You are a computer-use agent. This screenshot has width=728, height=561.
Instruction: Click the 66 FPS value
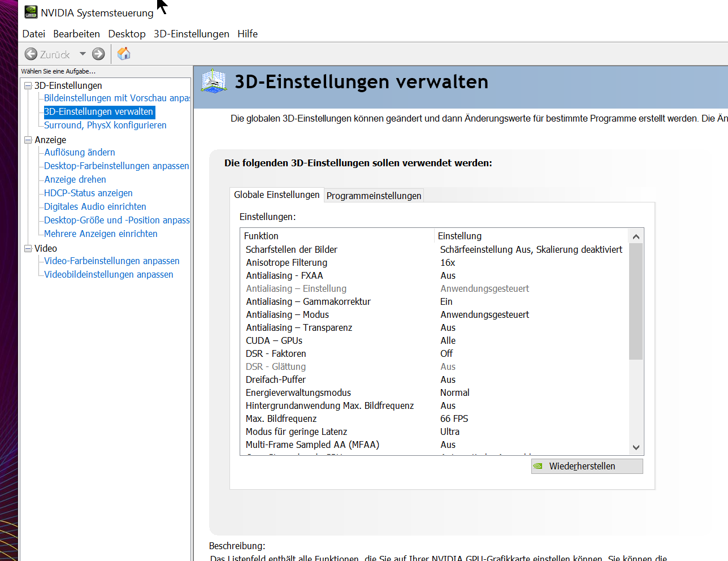pos(454,418)
